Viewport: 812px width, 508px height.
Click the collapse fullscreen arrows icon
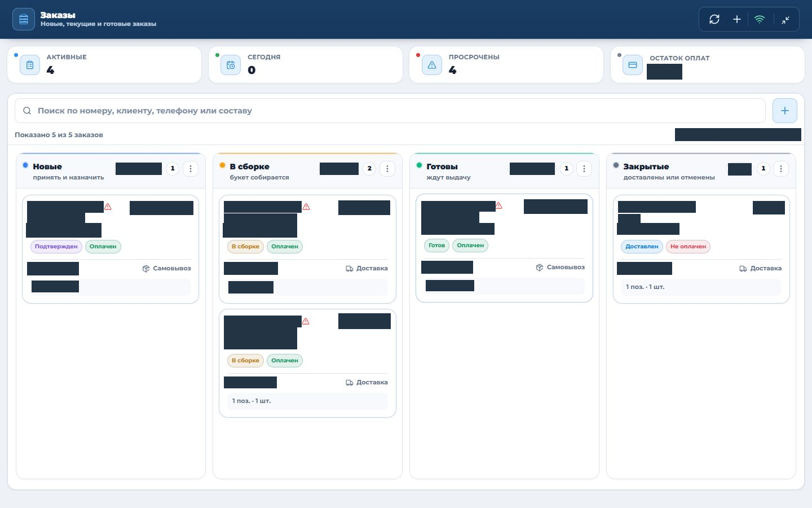point(785,20)
